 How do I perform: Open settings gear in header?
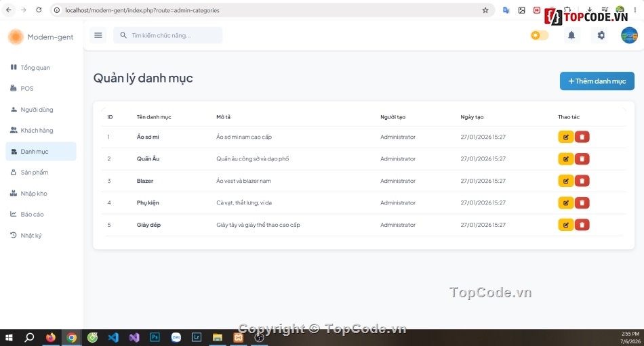pos(601,35)
